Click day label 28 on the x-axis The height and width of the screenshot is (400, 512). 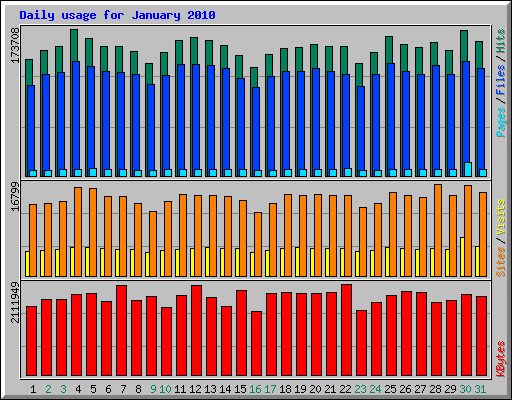click(435, 389)
